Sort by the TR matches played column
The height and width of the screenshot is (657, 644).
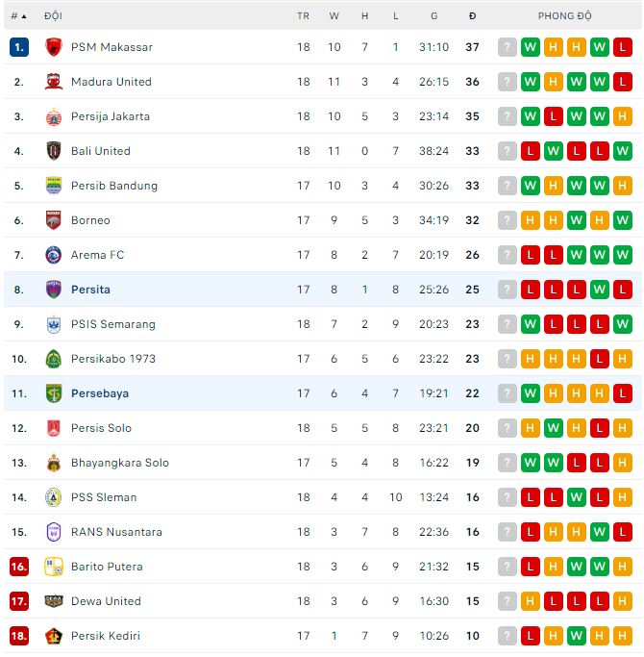tap(304, 16)
